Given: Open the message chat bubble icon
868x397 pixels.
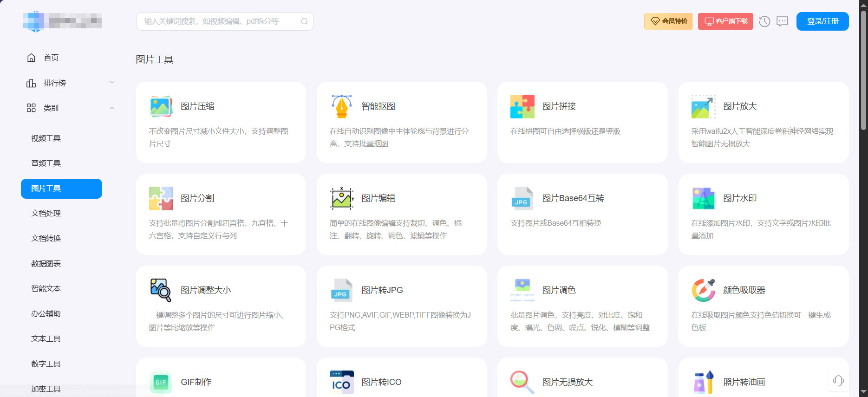Looking at the screenshot, I should point(782,21).
